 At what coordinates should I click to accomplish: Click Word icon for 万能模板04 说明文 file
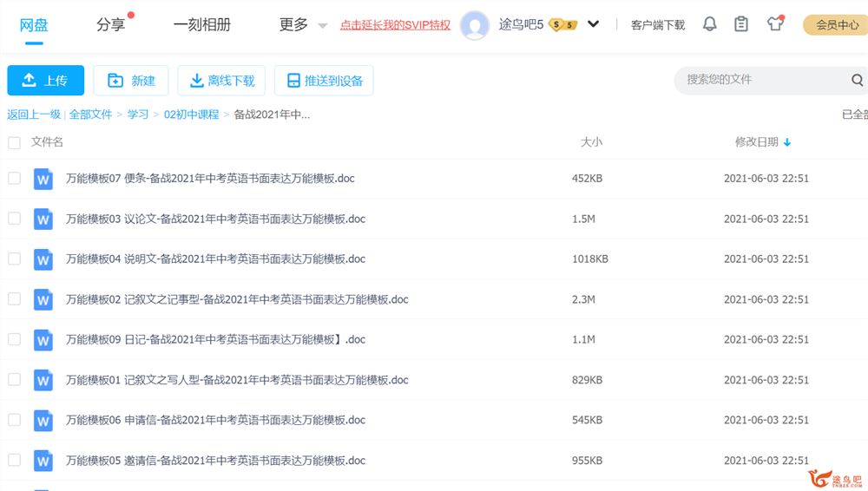point(43,259)
